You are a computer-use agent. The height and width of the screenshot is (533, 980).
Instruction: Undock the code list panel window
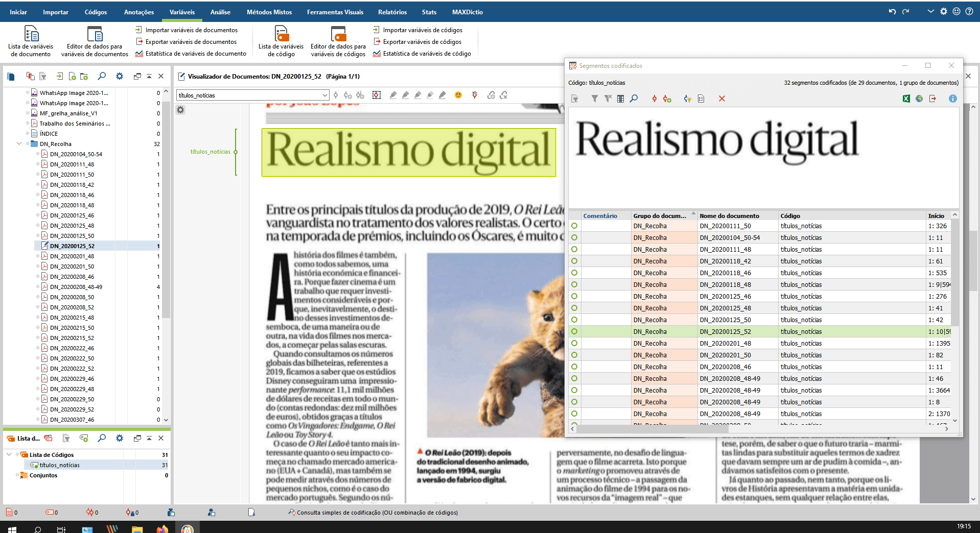point(137,438)
